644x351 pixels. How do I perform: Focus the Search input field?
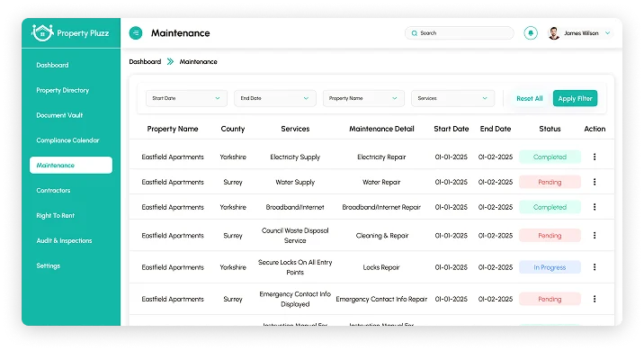(x=460, y=33)
